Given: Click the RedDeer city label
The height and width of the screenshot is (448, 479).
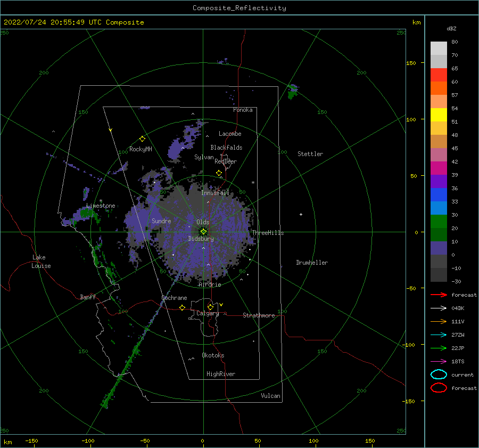Looking at the screenshot, I should pyautogui.click(x=226, y=161).
